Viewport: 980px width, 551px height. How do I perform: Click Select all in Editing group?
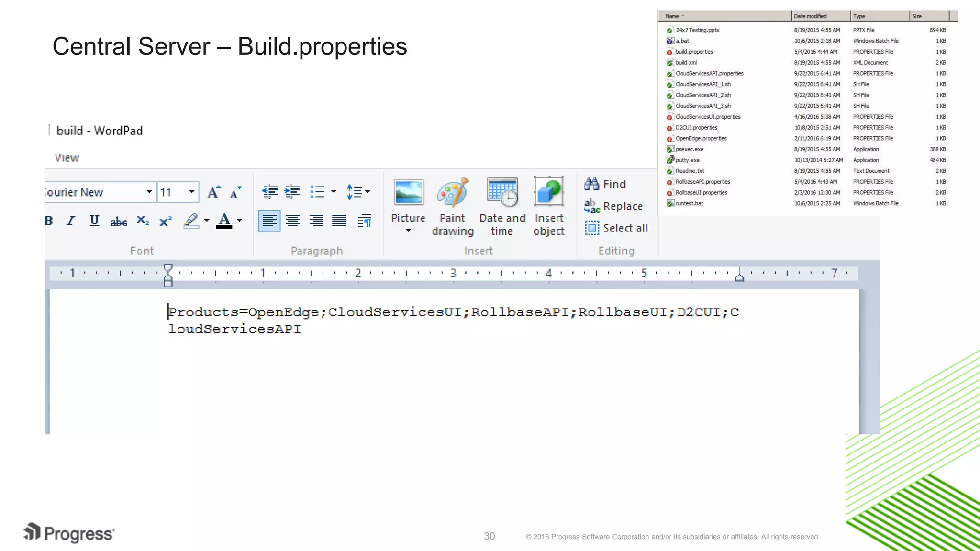tap(616, 228)
